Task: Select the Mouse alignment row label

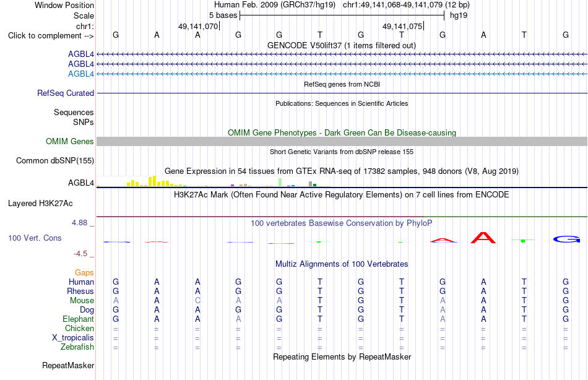Action: [x=82, y=301]
